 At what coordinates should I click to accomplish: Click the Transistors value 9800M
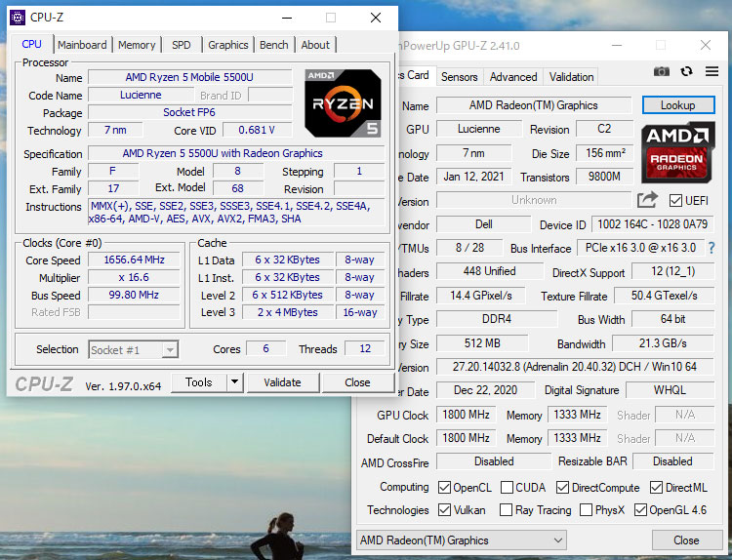tap(604, 177)
